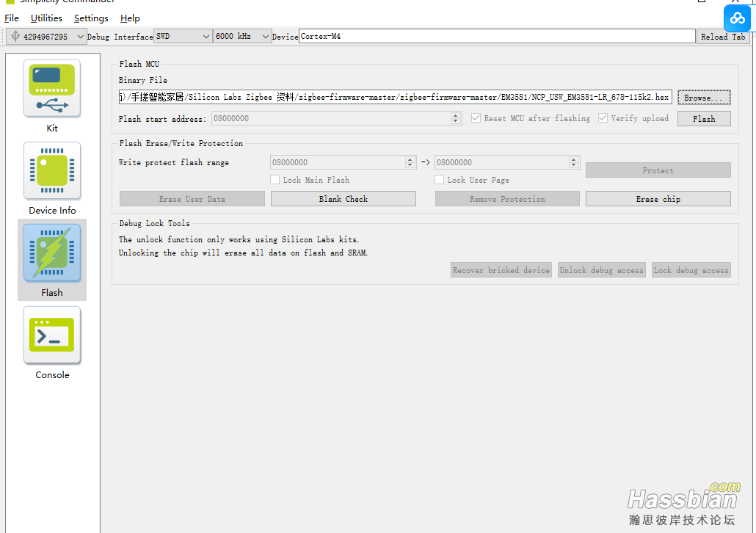756x533 pixels.
Task: Enable the Lock User Page checkbox
Action: coord(439,179)
